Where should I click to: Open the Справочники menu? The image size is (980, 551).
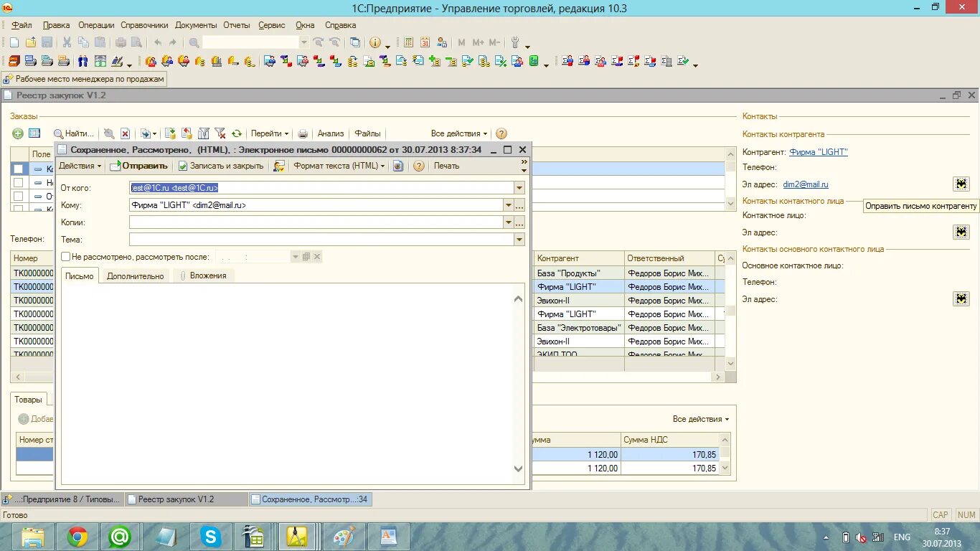144,25
